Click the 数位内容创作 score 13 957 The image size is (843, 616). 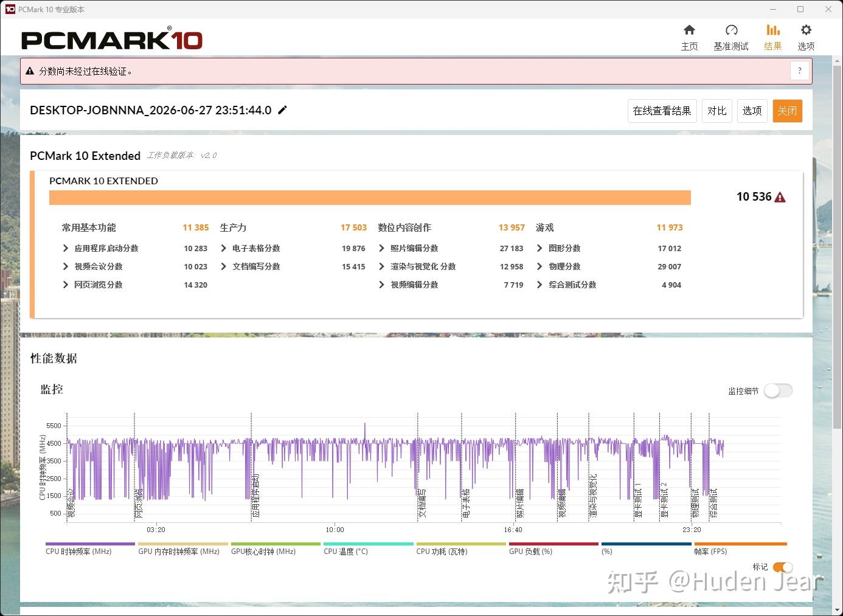coord(512,227)
